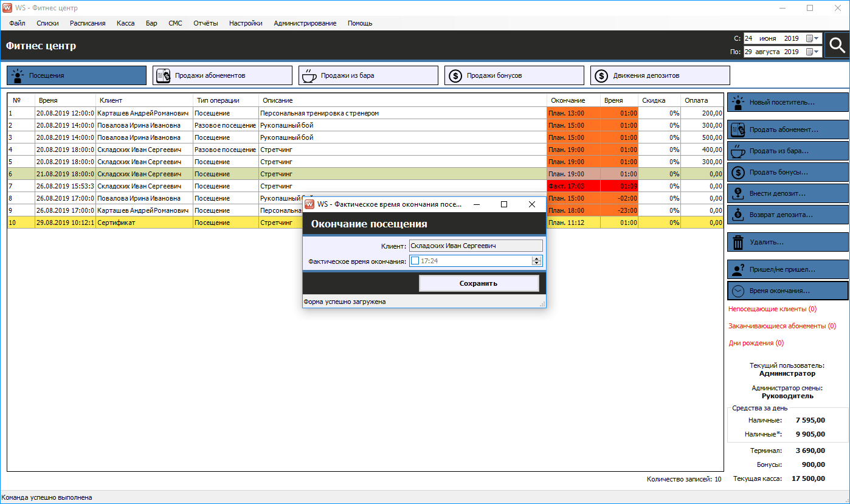Image resolution: width=850 pixels, height=504 pixels.
Task: Open the Дни рождения link
Action: pos(756,343)
